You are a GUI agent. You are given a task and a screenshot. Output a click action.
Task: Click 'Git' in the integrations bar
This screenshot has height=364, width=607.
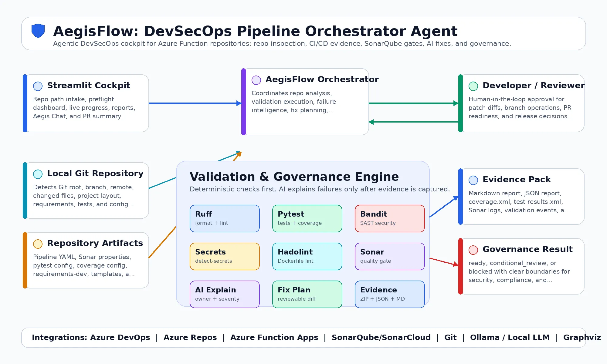pos(450,338)
